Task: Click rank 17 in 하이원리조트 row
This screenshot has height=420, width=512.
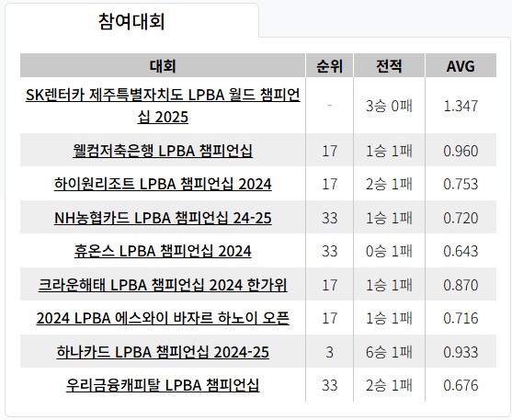Action: (x=329, y=184)
